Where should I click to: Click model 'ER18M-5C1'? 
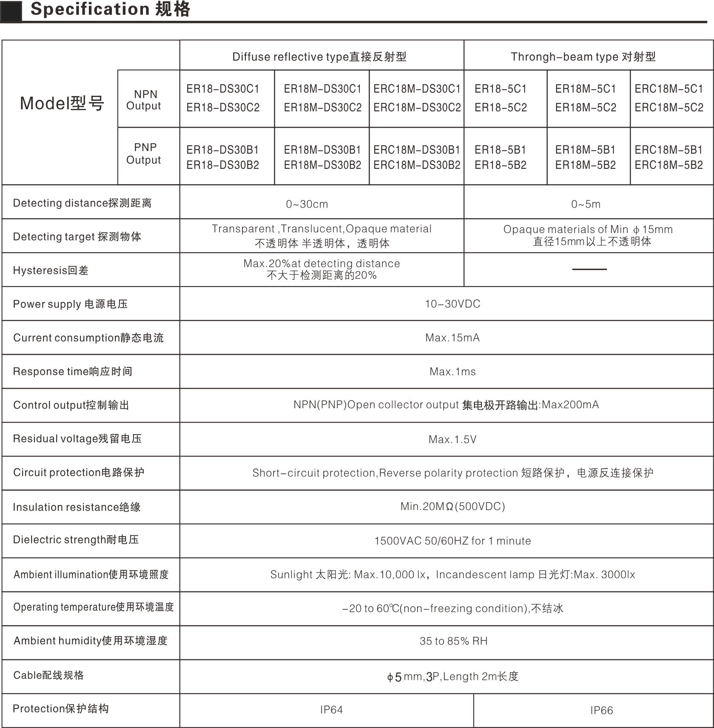click(586, 89)
